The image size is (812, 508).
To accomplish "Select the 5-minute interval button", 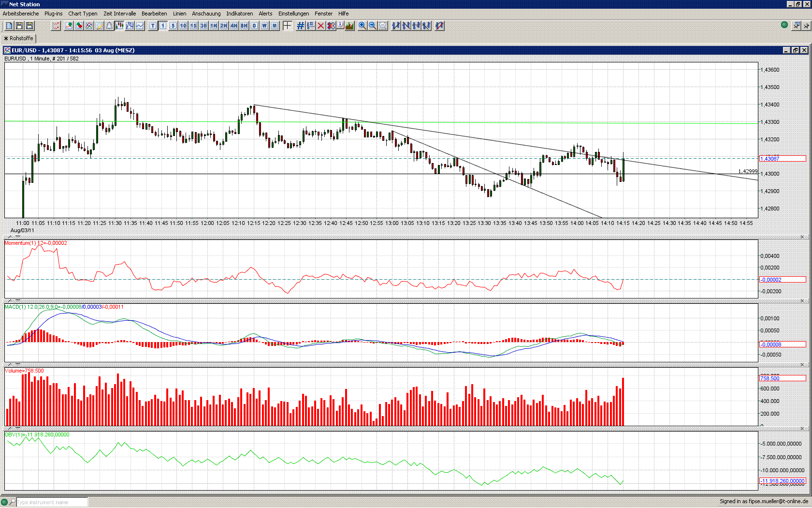I will (173, 26).
